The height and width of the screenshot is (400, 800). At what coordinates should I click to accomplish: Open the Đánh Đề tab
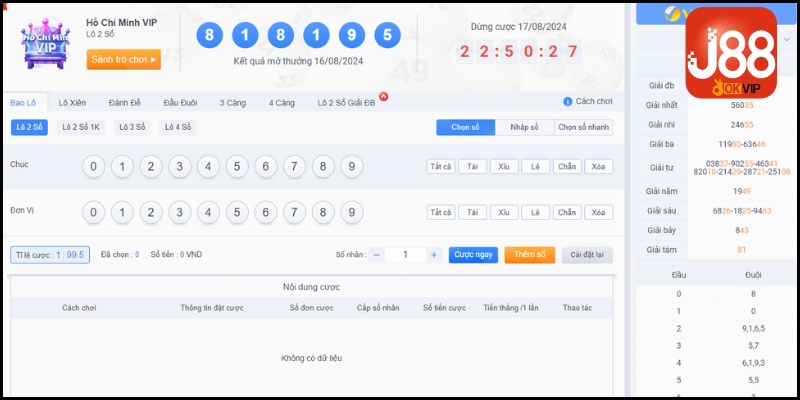tap(126, 102)
